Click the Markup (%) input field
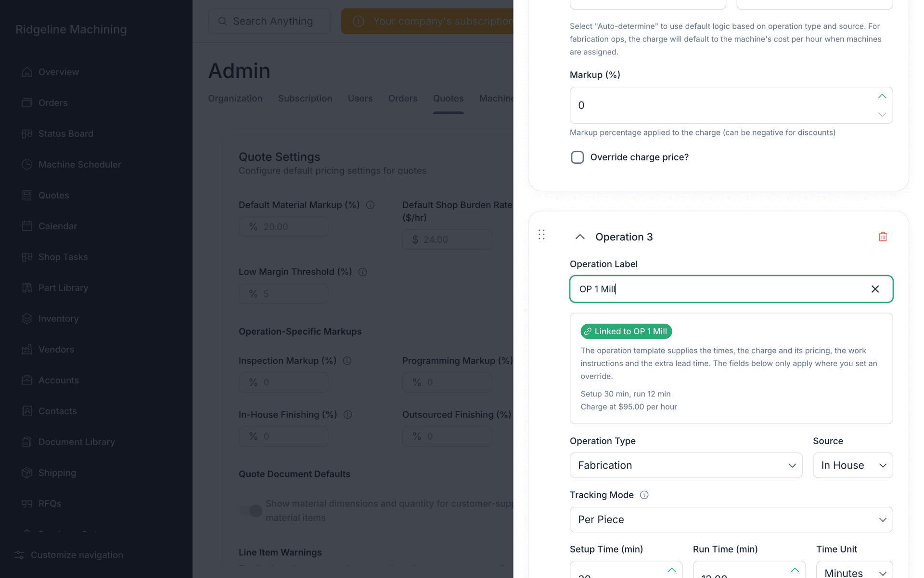This screenshot has width=924, height=578. (x=731, y=105)
